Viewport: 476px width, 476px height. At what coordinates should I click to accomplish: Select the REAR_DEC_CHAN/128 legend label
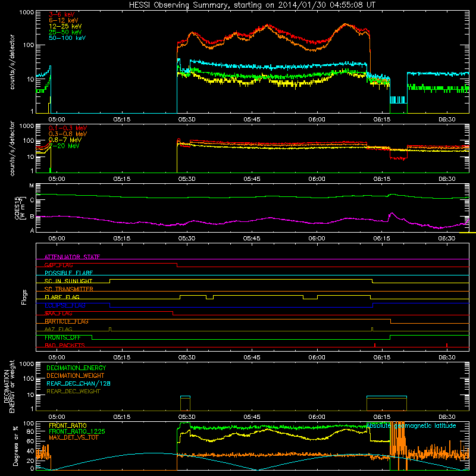click(79, 383)
